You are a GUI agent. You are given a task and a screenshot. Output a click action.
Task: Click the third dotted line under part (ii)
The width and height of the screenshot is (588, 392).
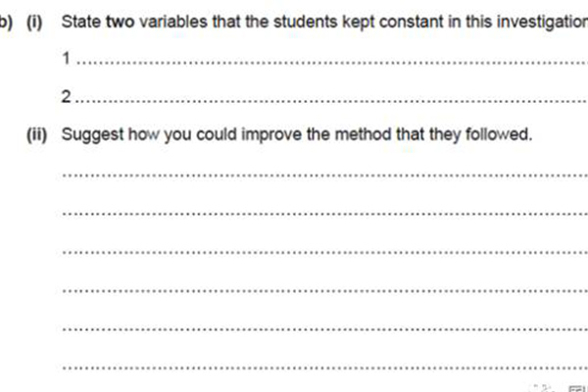[324, 252]
